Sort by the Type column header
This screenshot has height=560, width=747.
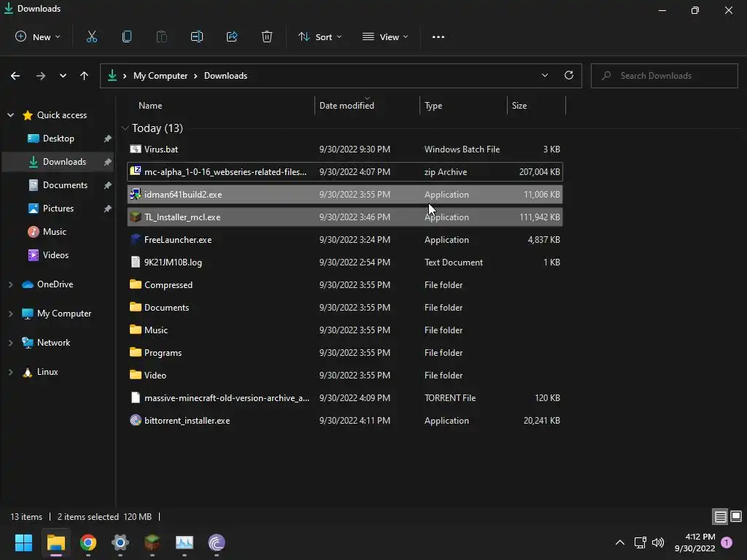point(463,106)
